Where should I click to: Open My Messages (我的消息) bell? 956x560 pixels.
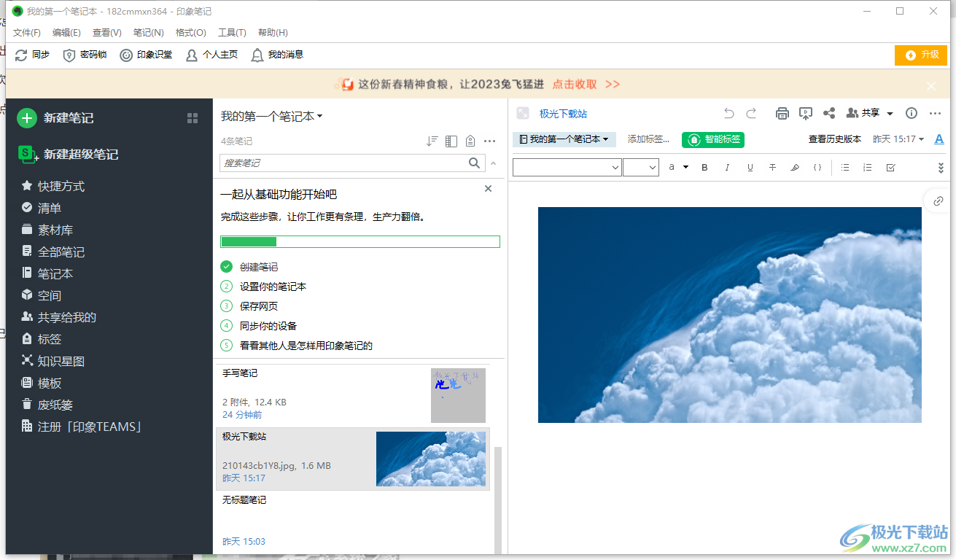coord(277,55)
